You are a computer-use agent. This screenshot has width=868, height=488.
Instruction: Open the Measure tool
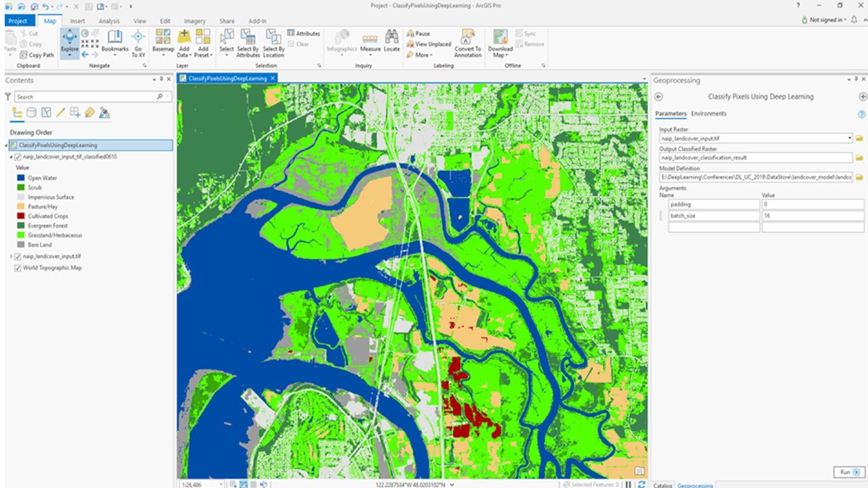point(370,41)
